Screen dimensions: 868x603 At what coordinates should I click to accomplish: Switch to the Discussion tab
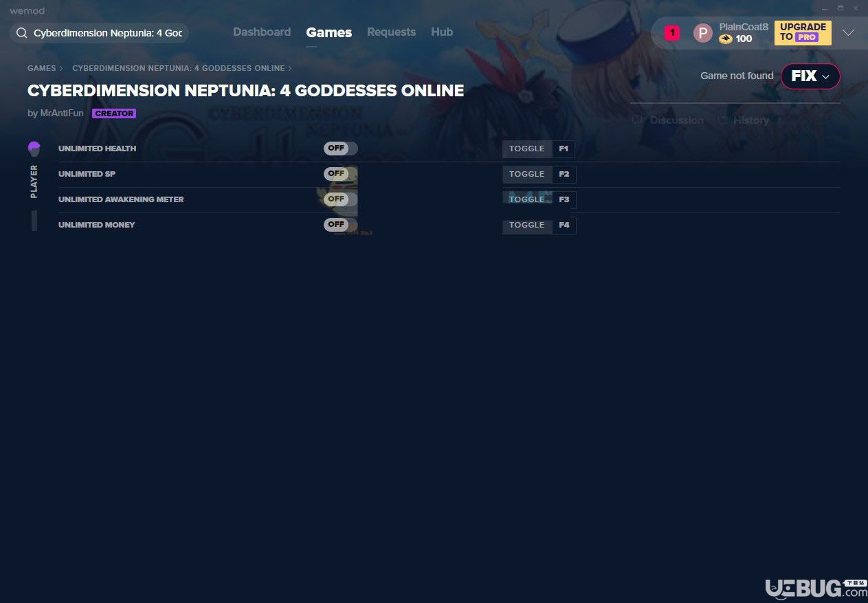click(677, 120)
